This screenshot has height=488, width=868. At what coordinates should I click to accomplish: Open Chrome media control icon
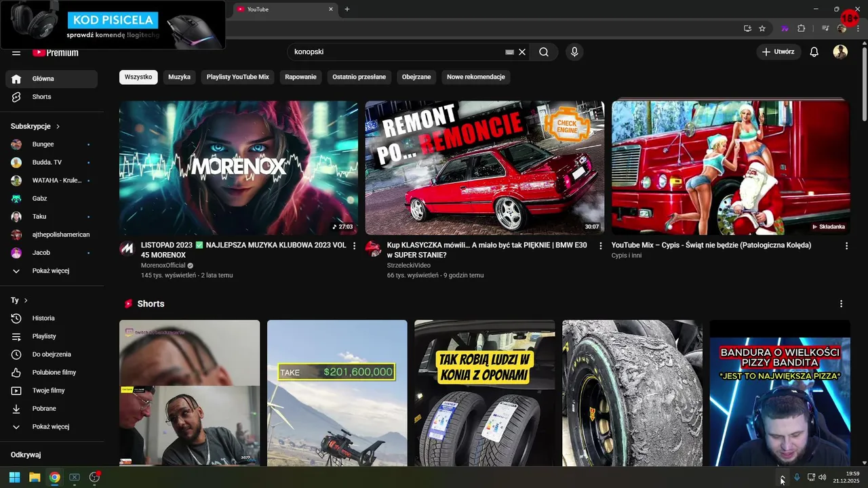[x=825, y=28]
